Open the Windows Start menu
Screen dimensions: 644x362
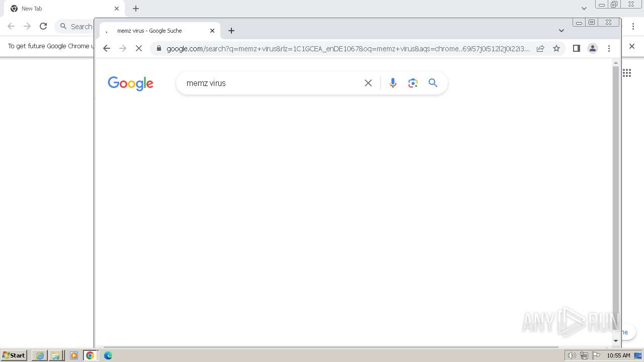[x=14, y=355]
